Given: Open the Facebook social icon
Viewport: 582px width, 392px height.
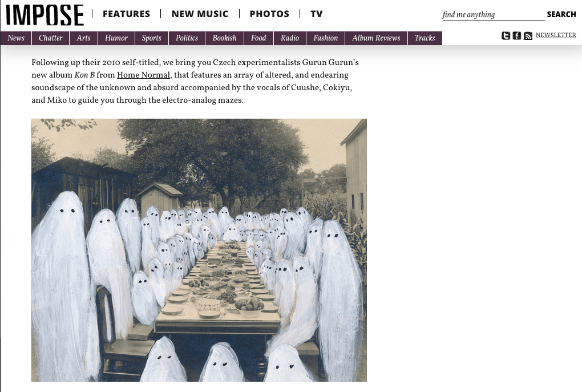Looking at the screenshot, I should [517, 35].
